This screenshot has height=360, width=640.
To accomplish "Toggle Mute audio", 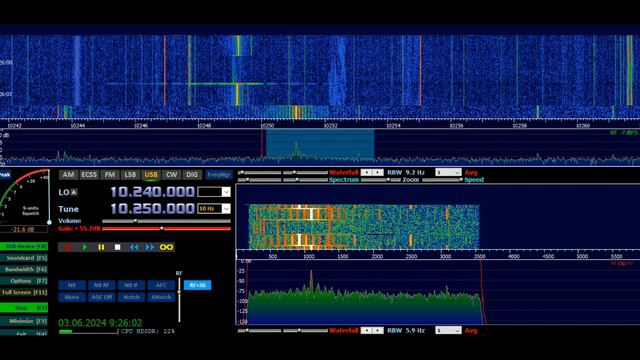I will click(72, 297).
